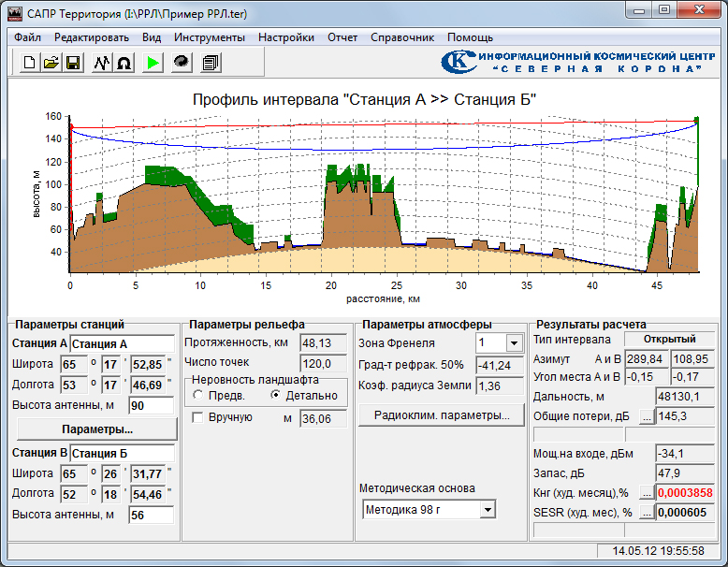The image size is (728, 567).
Task: Click Station B latitude seconds field 31,77
Action: 147,473
